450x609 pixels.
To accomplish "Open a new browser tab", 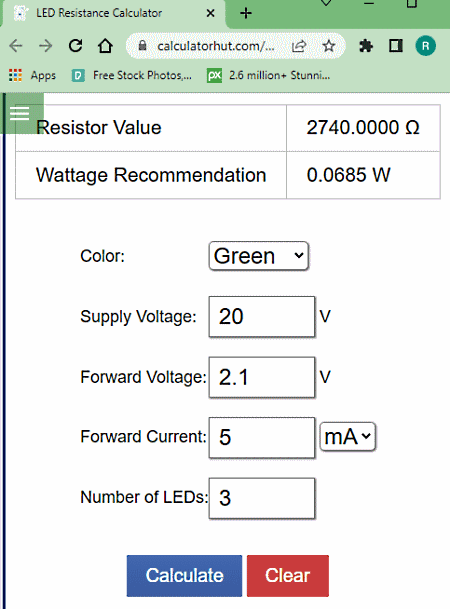I will [246, 13].
